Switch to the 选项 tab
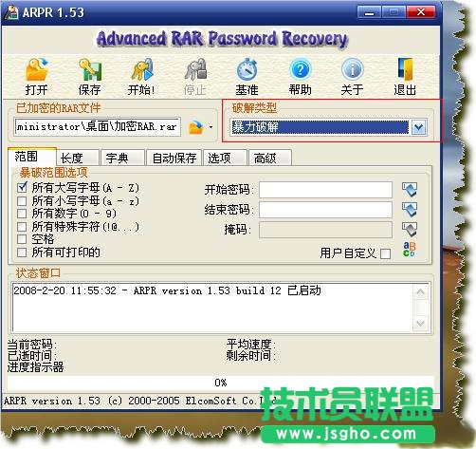This screenshot has width=476, height=449. pos(225,158)
